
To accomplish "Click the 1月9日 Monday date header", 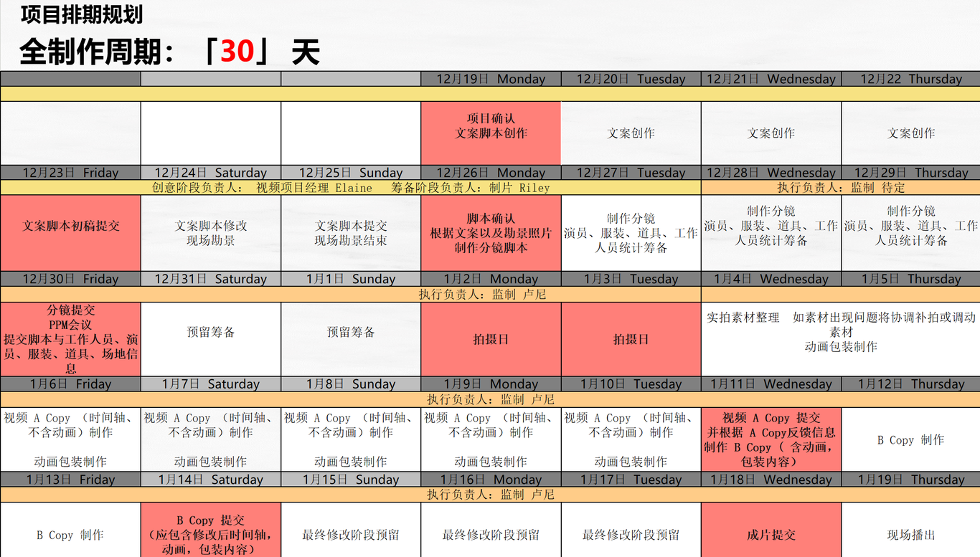I will click(491, 384).
